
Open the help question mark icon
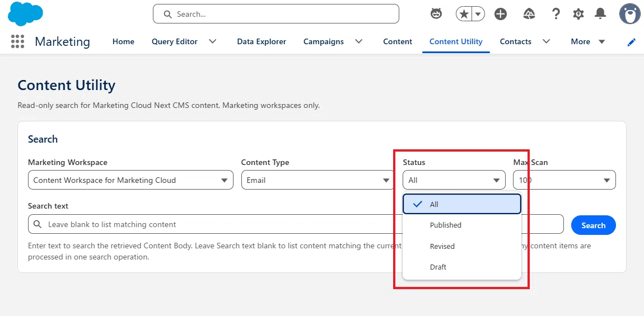(556, 14)
